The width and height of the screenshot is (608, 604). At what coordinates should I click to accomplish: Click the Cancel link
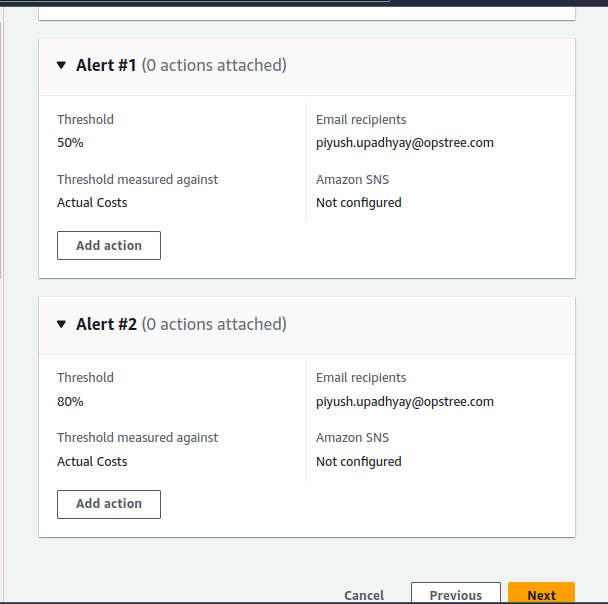(x=364, y=595)
